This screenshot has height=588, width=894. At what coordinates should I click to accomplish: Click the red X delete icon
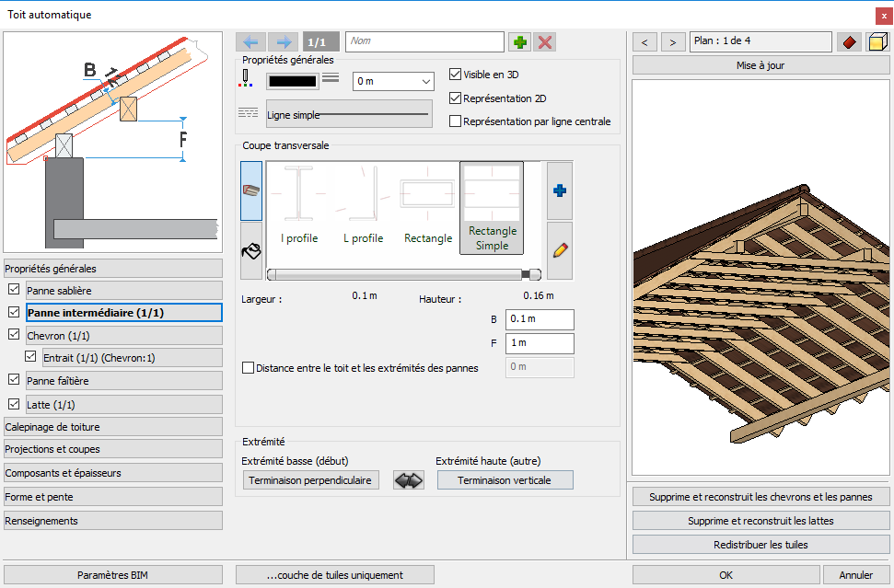(x=545, y=41)
